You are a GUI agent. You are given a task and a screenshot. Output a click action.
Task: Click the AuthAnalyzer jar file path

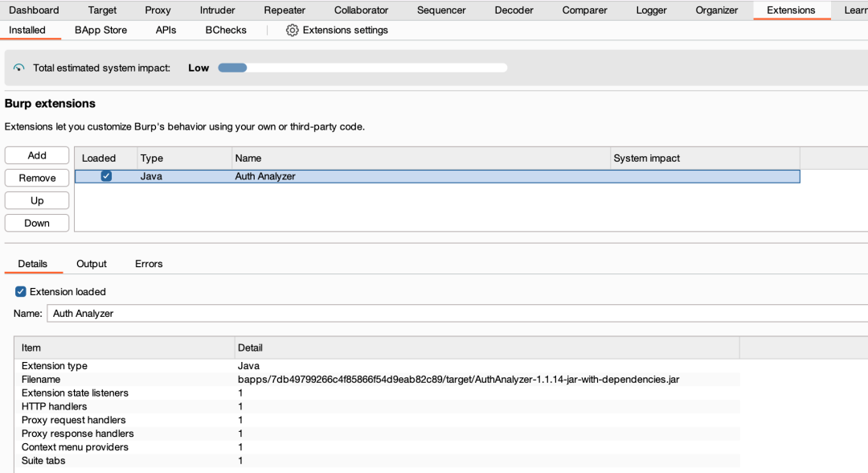[x=458, y=380]
